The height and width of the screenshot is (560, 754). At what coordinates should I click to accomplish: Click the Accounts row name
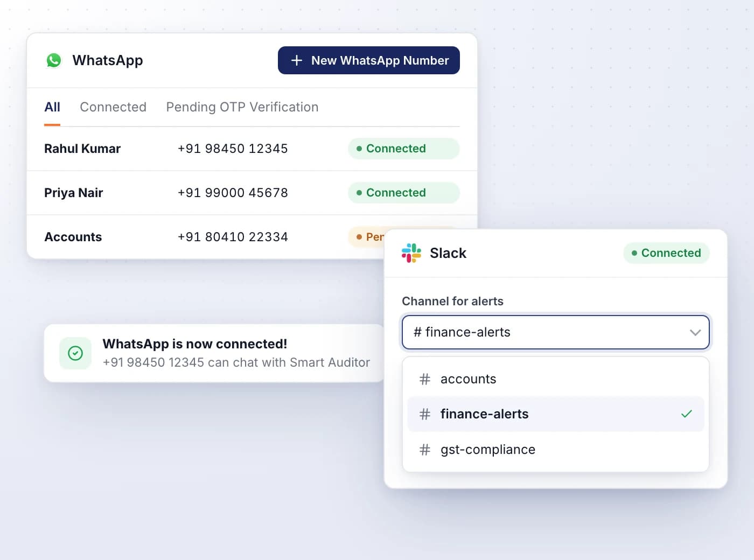[x=73, y=237]
